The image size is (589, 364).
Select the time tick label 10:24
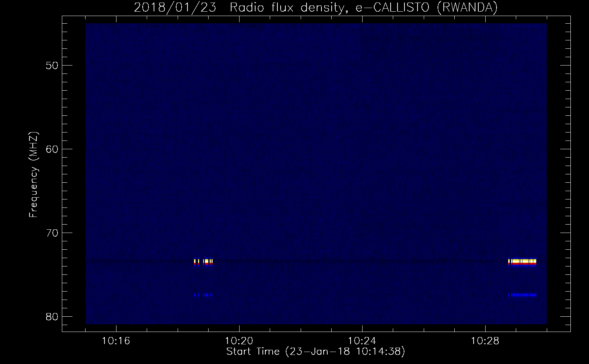pyautogui.click(x=362, y=341)
